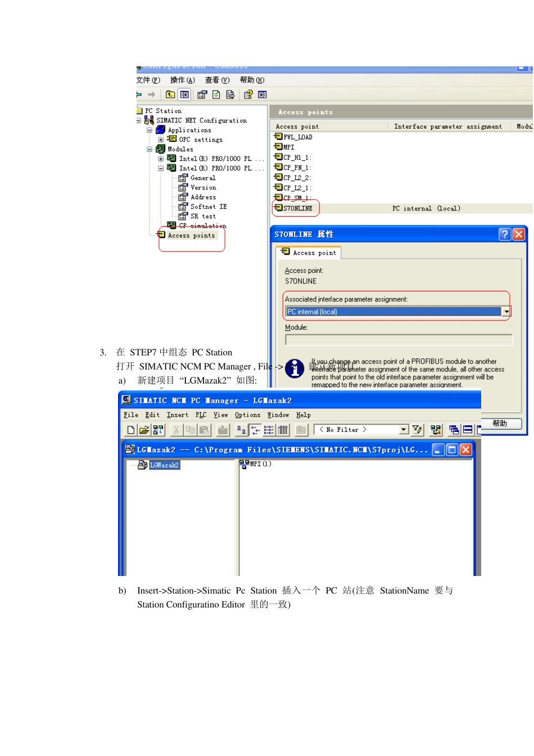This screenshot has width=534, height=756.
Task: Open Options menu in NCM PC Manager
Action: [x=248, y=415]
